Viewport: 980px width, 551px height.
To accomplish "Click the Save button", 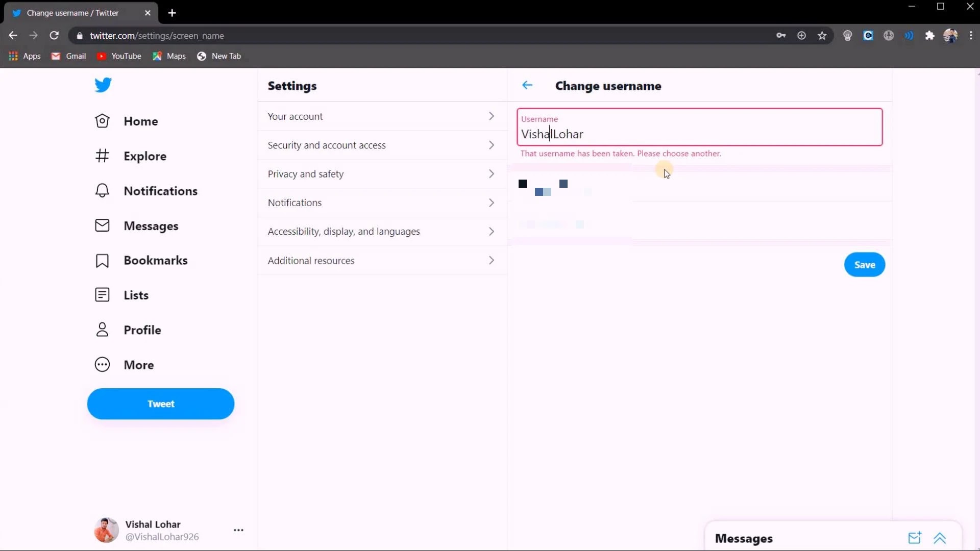I will click(x=864, y=265).
